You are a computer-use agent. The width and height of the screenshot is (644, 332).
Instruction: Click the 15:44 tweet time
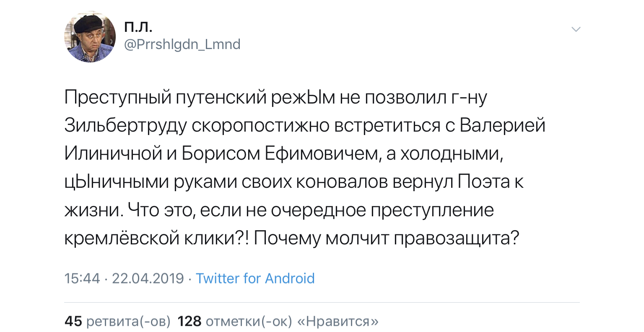[82, 278]
